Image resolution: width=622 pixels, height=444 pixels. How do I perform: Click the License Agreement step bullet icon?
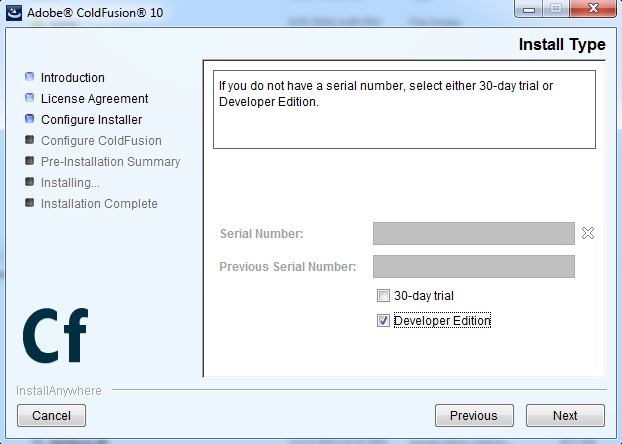pos(30,98)
